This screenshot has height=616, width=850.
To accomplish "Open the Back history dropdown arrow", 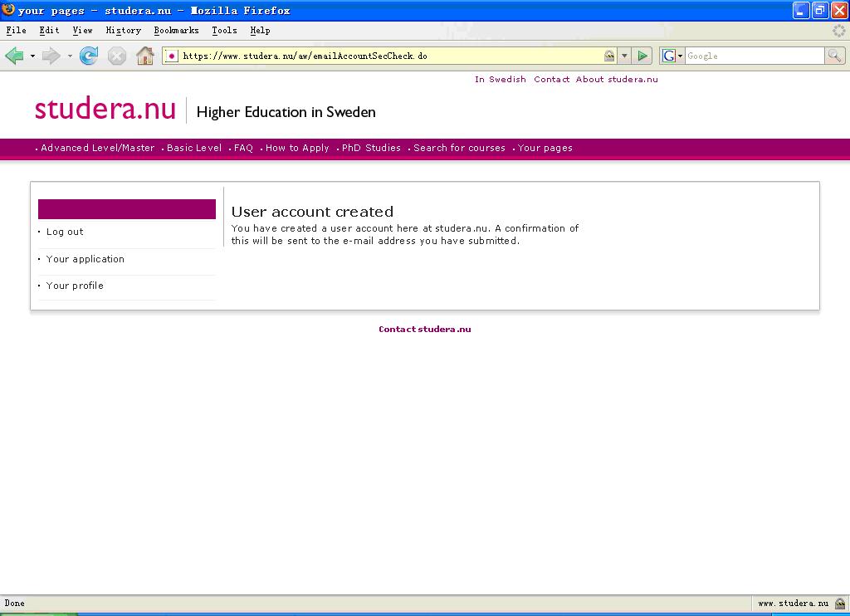I will pos(32,56).
